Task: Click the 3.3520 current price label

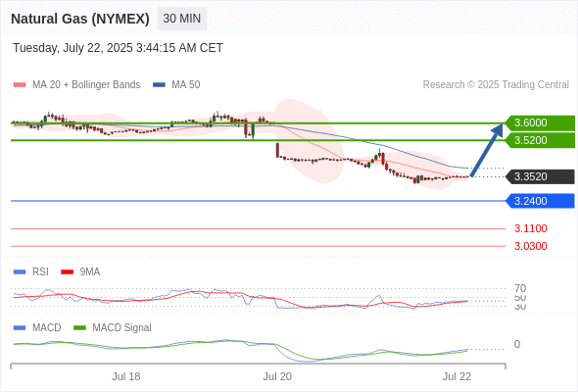Action: [541, 176]
